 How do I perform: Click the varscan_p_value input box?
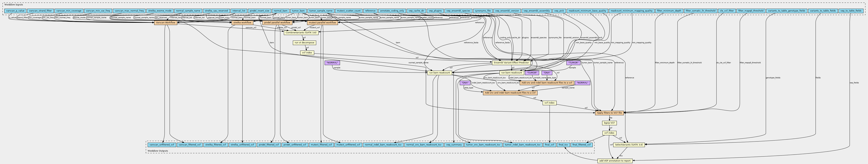pos(15,11)
